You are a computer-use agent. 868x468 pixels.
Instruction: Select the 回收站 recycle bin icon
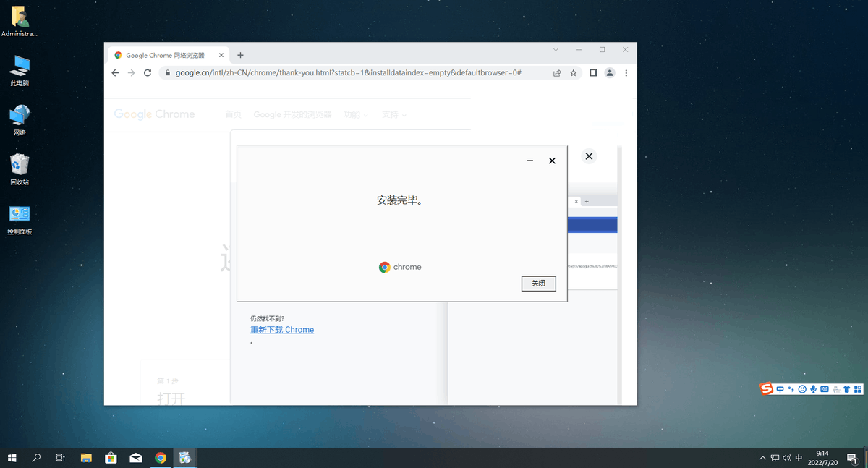click(x=20, y=170)
